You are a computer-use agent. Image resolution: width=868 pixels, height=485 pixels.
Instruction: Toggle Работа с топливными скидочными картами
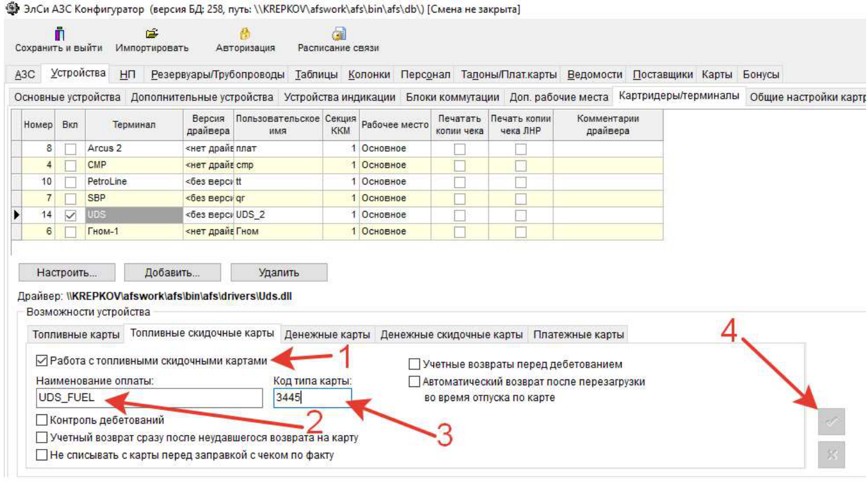(42, 361)
